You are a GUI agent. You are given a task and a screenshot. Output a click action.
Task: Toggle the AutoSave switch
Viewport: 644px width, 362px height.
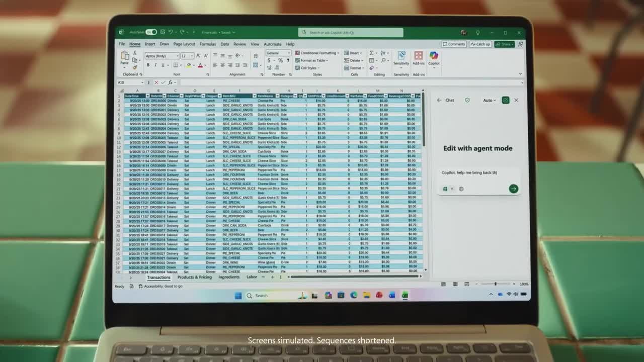point(151,32)
